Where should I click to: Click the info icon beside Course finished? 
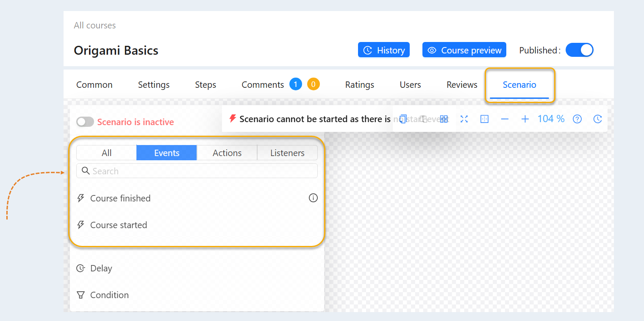pos(313,198)
